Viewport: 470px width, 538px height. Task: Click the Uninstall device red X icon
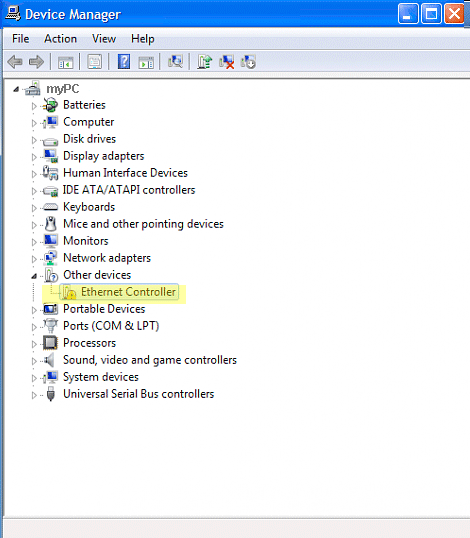(x=226, y=62)
